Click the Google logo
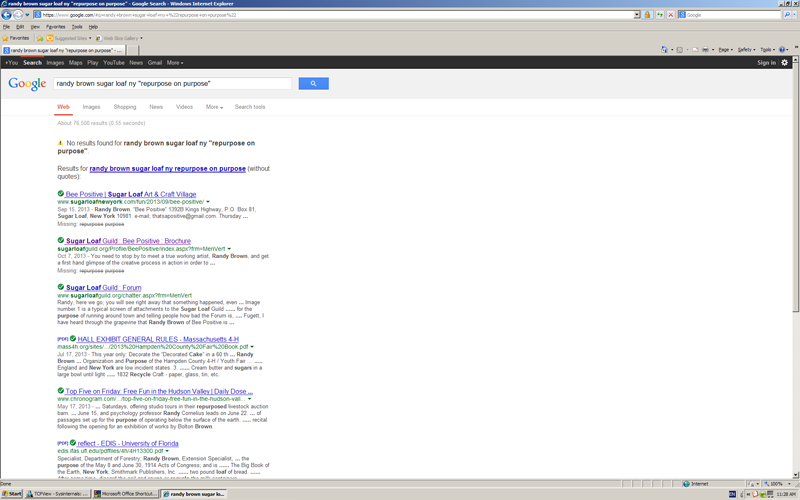The width and height of the screenshot is (800, 500). 27,83
